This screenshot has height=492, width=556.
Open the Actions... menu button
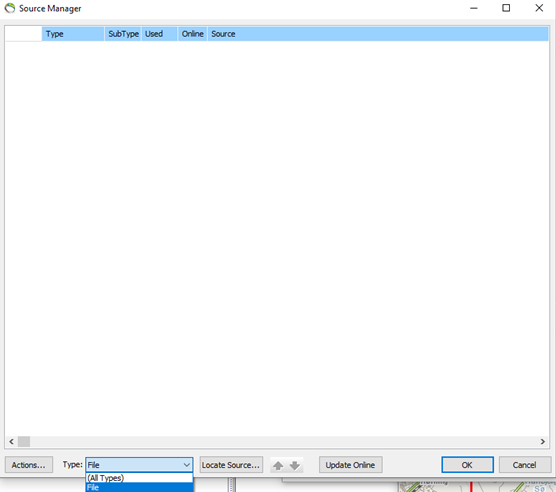tap(29, 465)
